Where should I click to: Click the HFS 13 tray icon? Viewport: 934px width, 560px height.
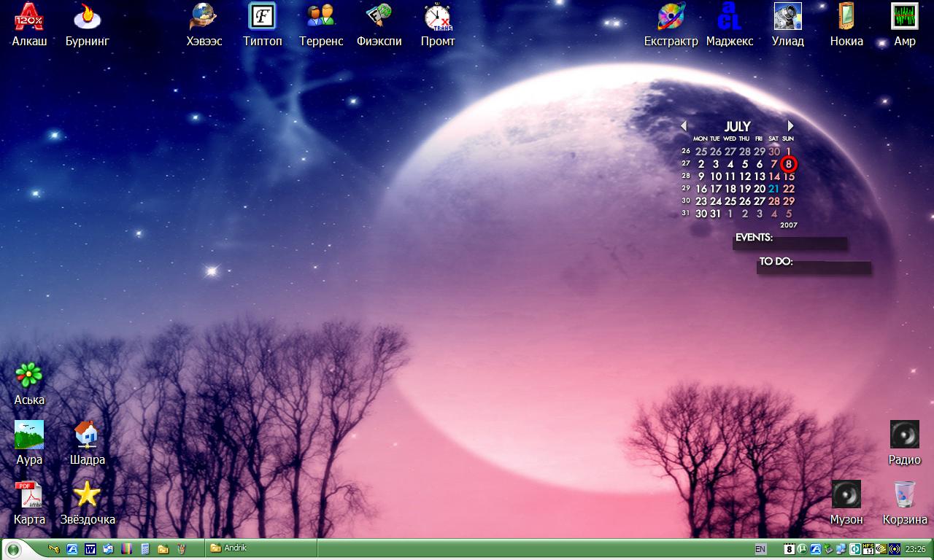tap(868, 549)
